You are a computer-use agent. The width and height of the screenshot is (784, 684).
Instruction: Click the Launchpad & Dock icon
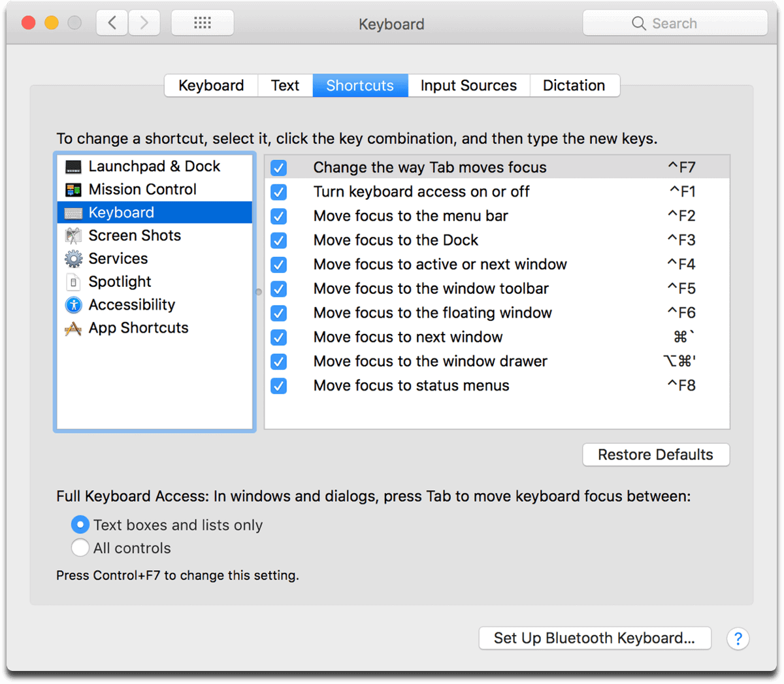(73, 167)
